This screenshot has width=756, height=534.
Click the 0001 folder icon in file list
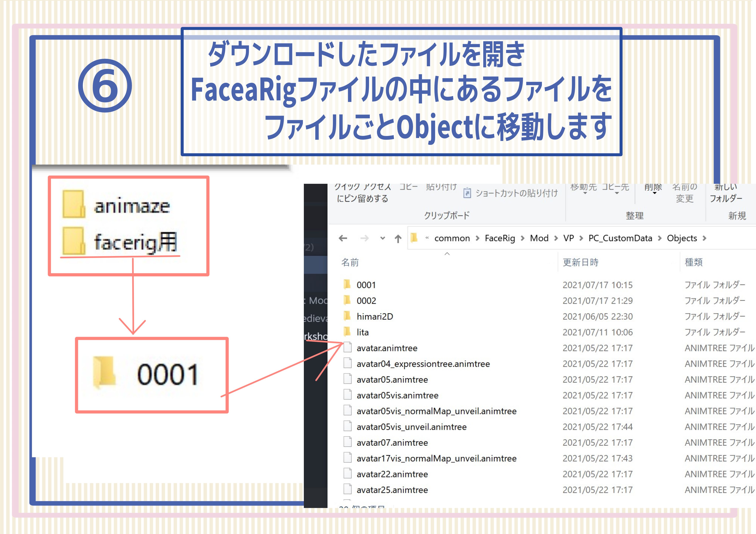point(347,284)
